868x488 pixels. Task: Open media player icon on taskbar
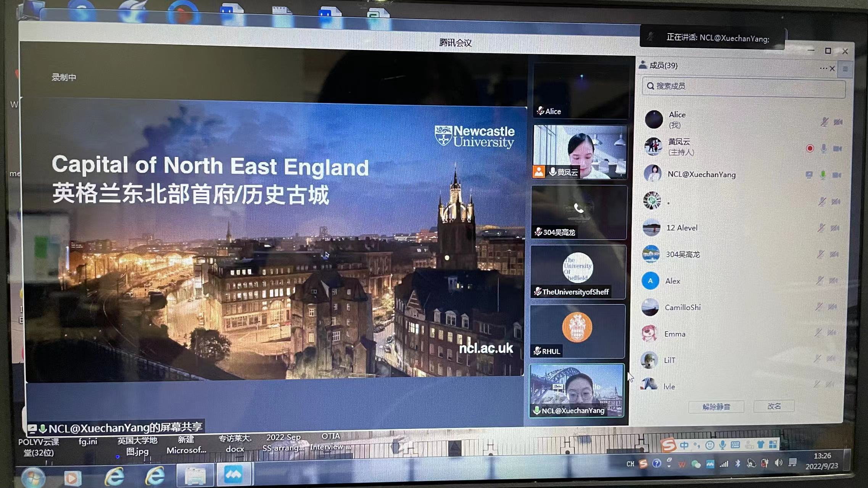click(x=72, y=478)
